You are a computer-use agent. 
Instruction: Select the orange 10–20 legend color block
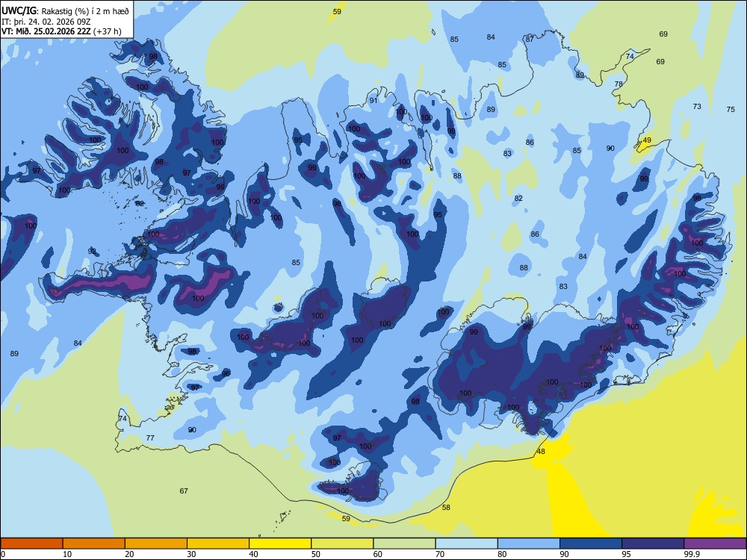(94, 544)
